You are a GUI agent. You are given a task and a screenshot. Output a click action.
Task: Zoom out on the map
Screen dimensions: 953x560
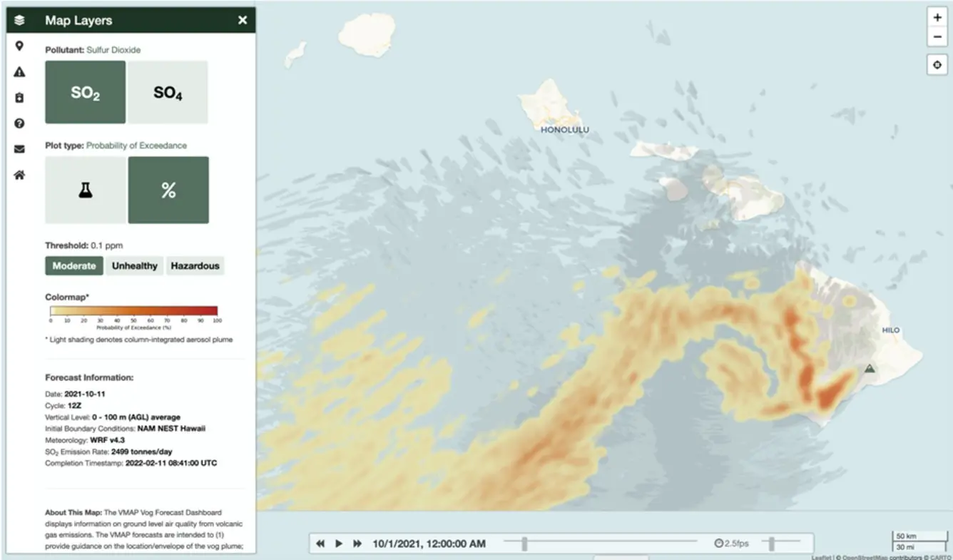(x=937, y=37)
